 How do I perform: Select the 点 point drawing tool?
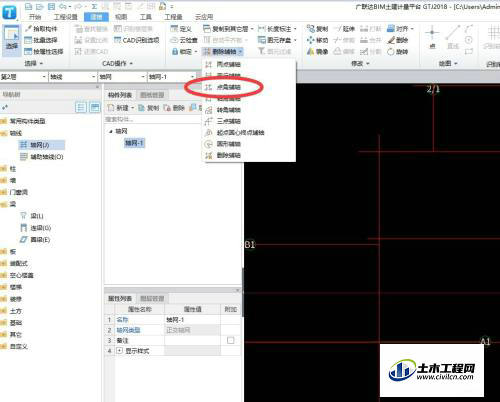432,37
